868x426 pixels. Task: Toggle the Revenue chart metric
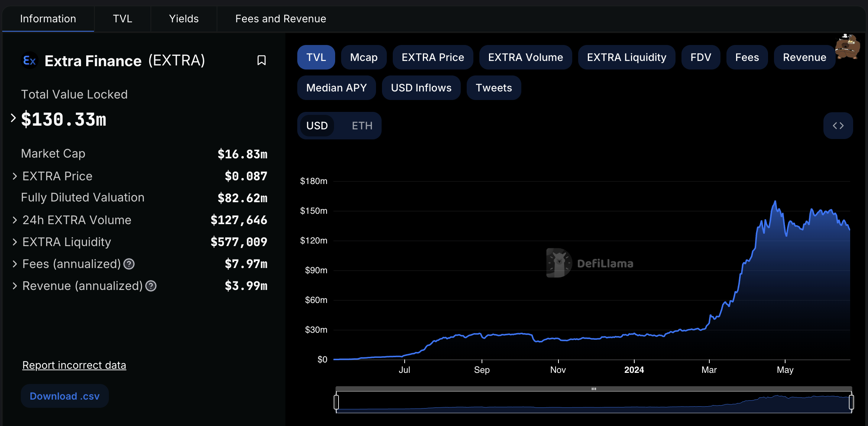point(805,57)
